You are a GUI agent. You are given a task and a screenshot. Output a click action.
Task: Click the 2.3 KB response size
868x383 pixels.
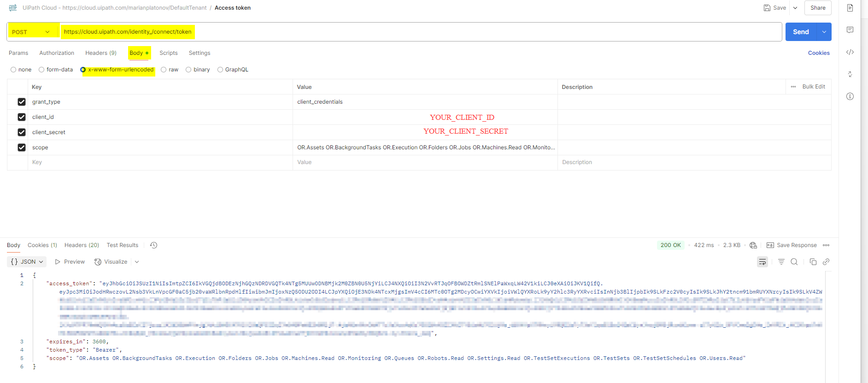(x=732, y=245)
